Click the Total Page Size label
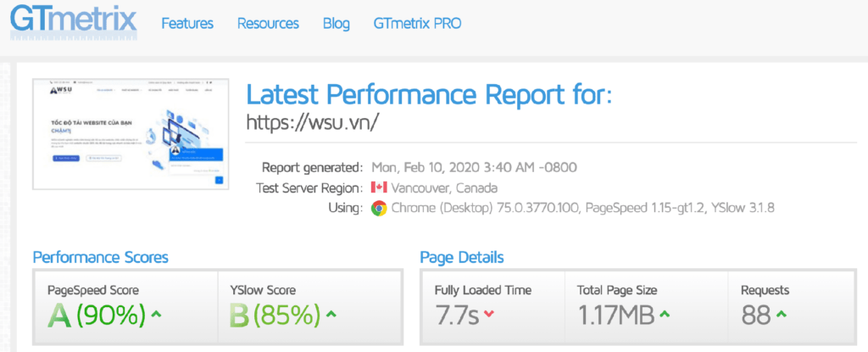Image resolution: width=868 pixels, height=352 pixels. pos(617,290)
